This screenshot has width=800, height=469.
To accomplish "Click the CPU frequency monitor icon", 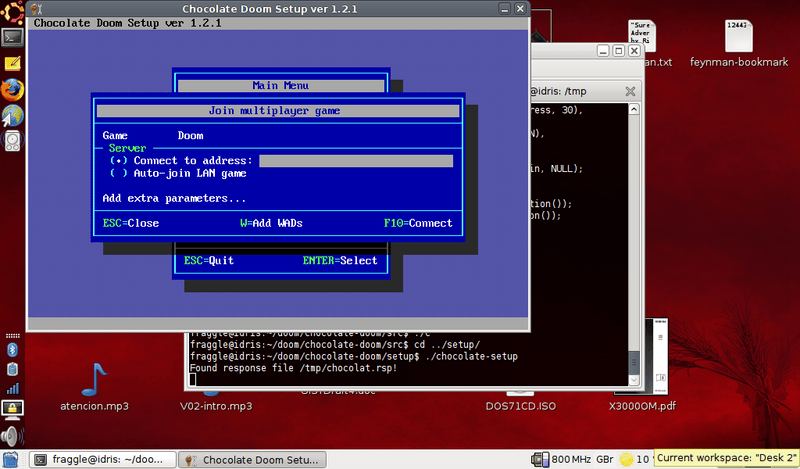I will click(x=540, y=459).
